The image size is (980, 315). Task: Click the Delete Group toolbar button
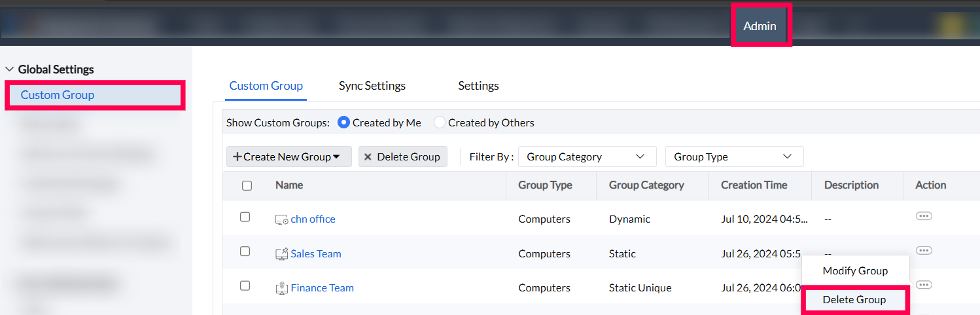tap(402, 157)
